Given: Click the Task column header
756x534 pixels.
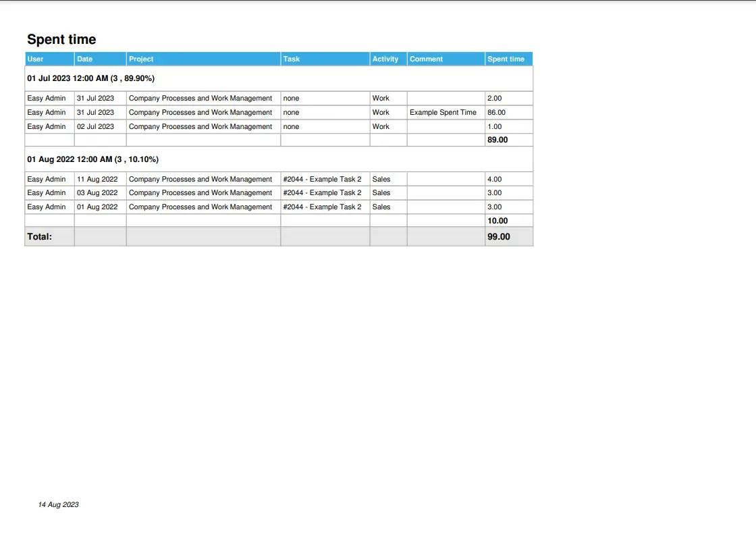Looking at the screenshot, I should pos(292,59).
